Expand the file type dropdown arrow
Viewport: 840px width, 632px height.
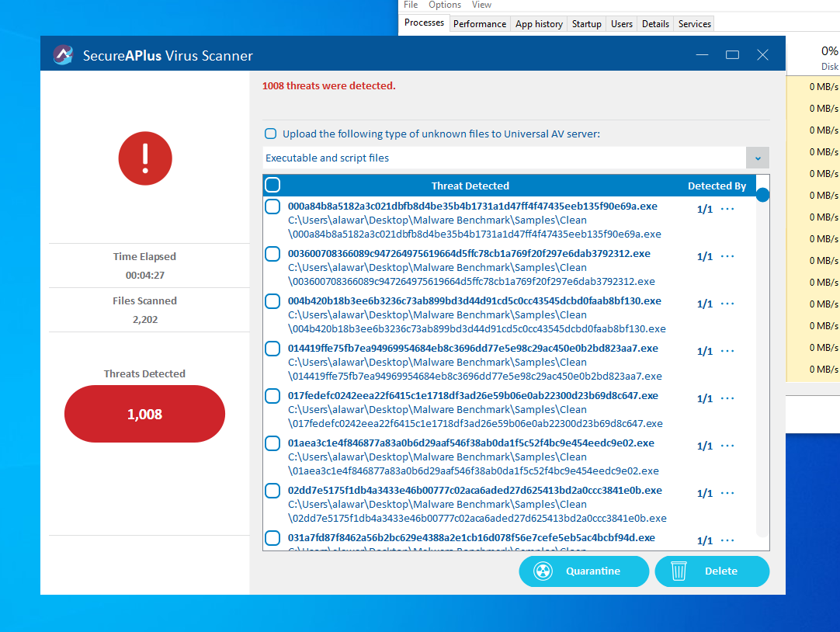click(758, 158)
